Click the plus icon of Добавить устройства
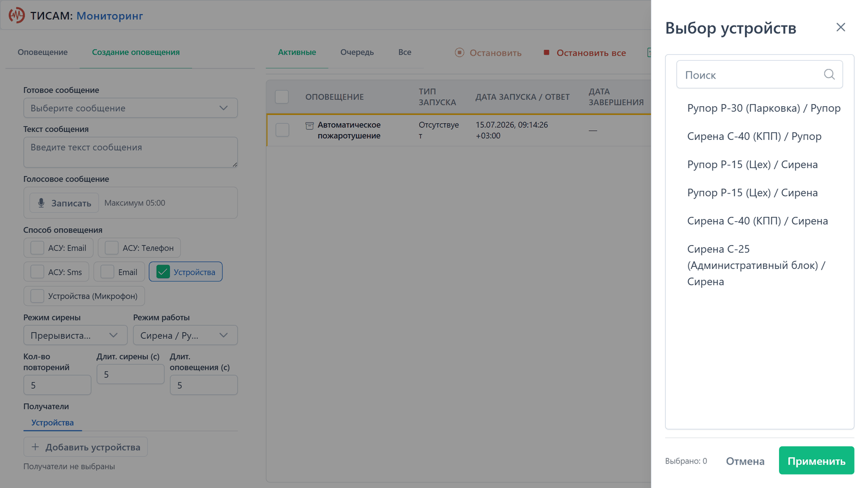The width and height of the screenshot is (868, 488). click(x=35, y=447)
